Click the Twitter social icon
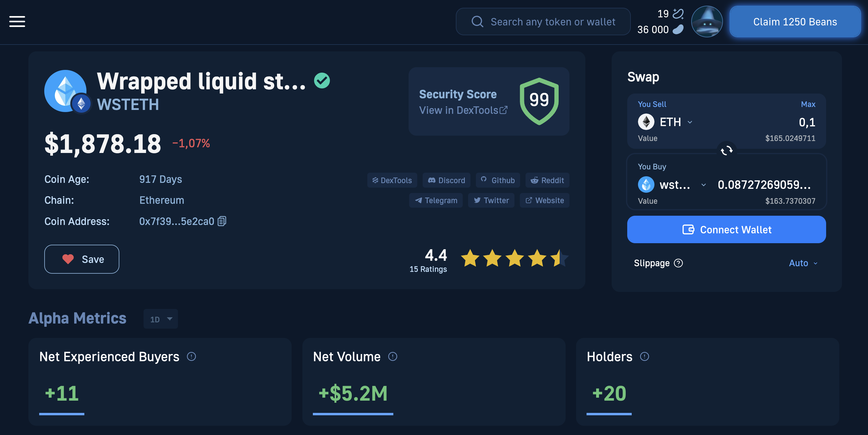Viewport: 868px width, 435px height. click(491, 199)
